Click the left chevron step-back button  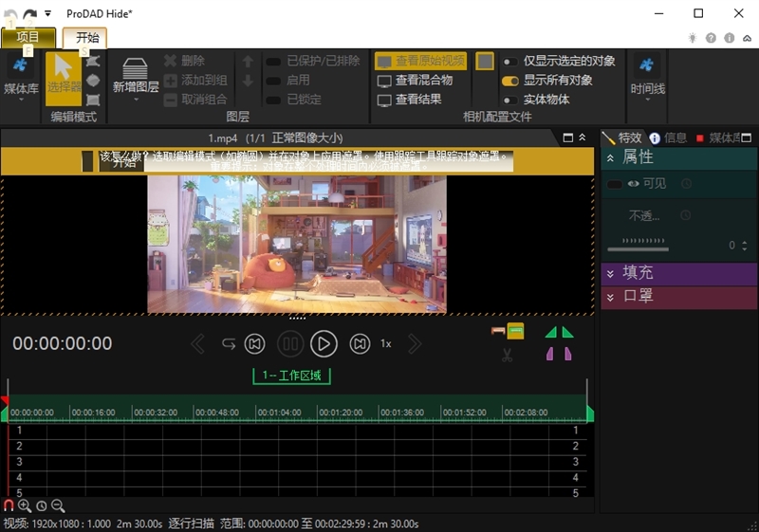pyautogui.click(x=197, y=344)
